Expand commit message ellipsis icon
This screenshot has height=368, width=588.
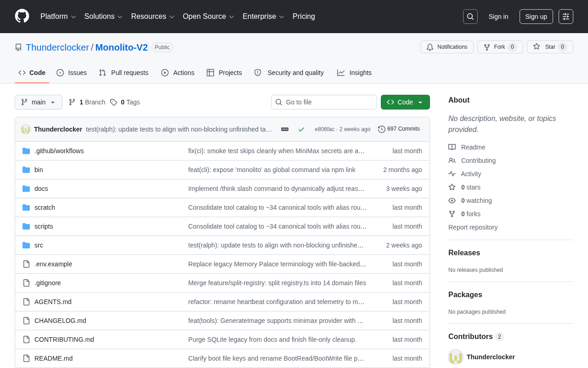[x=285, y=129]
